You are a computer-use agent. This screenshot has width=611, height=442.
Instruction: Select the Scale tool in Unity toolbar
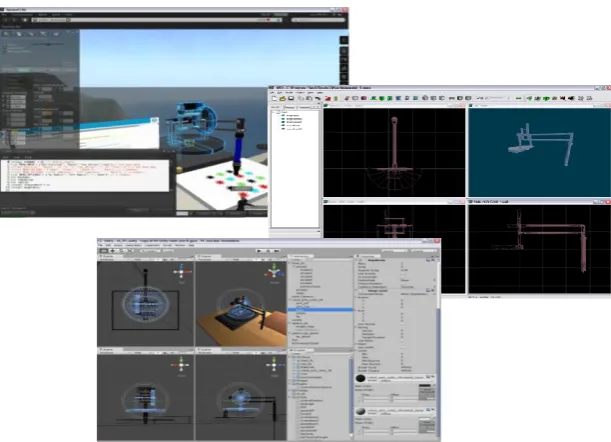pos(131,251)
